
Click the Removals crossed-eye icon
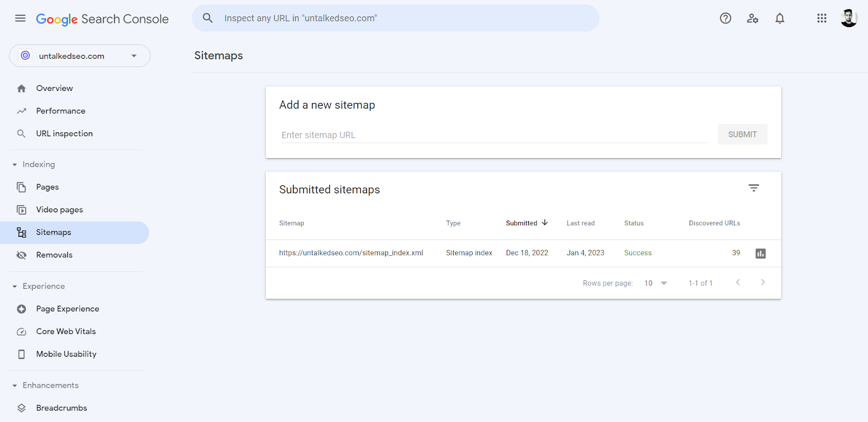coord(22,255)
